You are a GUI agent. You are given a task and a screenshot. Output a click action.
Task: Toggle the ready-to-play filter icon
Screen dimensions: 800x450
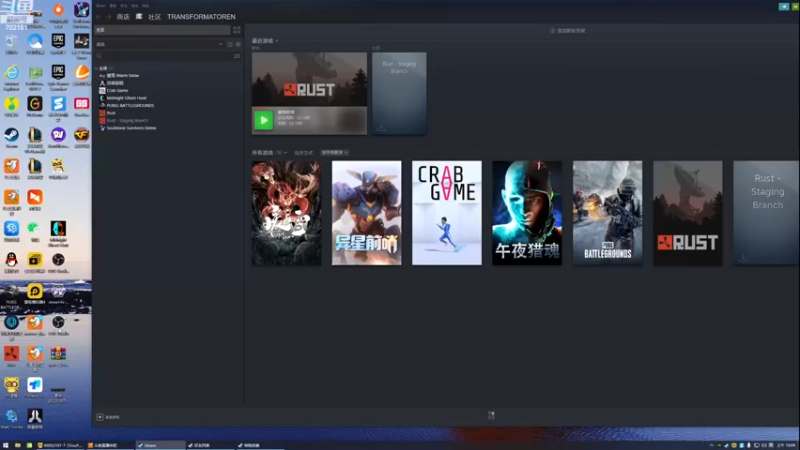pyautogui.click(x=238, y=44)
